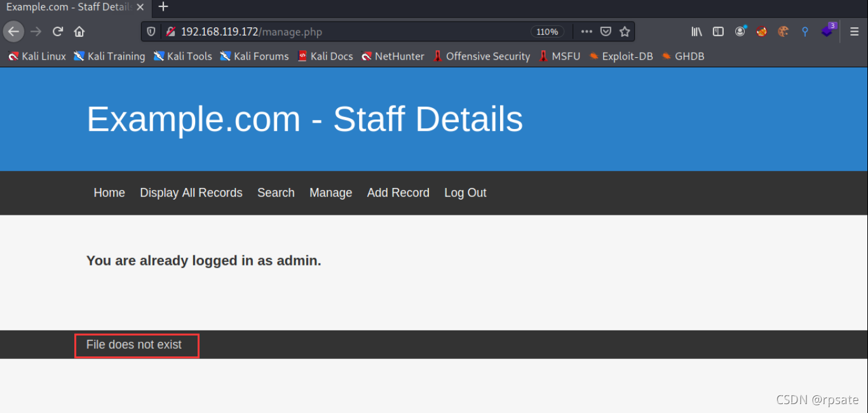
Task: Click Log Out in navigation
Action: 465,193
